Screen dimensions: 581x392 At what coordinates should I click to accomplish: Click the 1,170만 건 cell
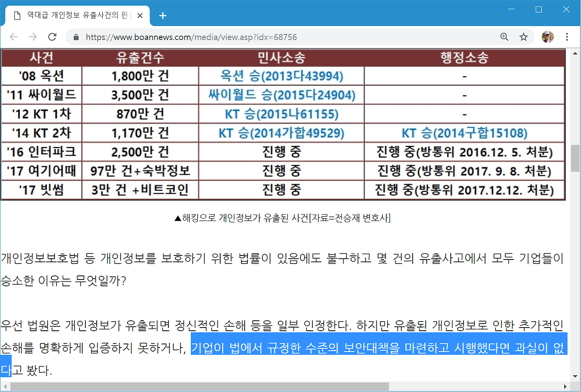[140, 133]
